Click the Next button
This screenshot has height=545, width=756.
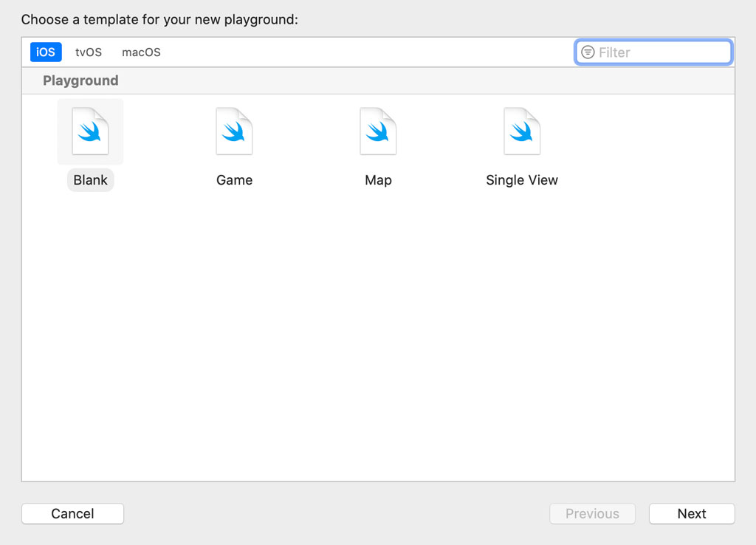692,514
